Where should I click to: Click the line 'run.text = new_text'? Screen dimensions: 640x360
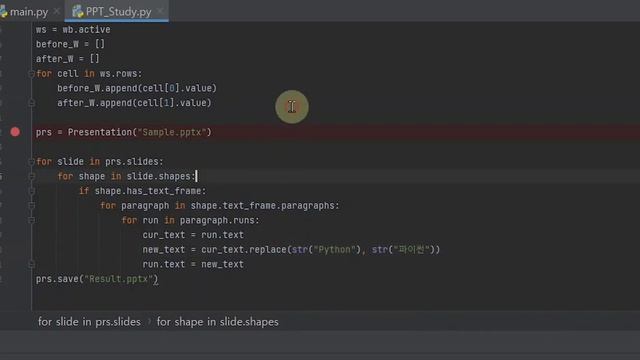[x=193, y=264]
